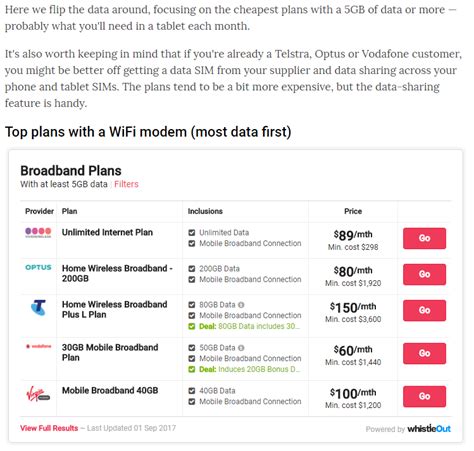Screen dimensions: 474x451
Task: Click the Price column header
Action: pos(353,211)
